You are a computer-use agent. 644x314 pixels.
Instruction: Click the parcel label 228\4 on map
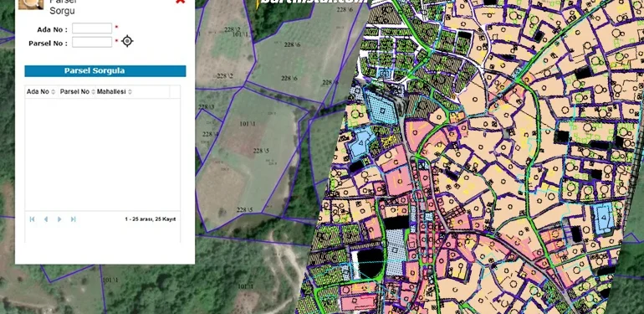(x=210, y=134)
